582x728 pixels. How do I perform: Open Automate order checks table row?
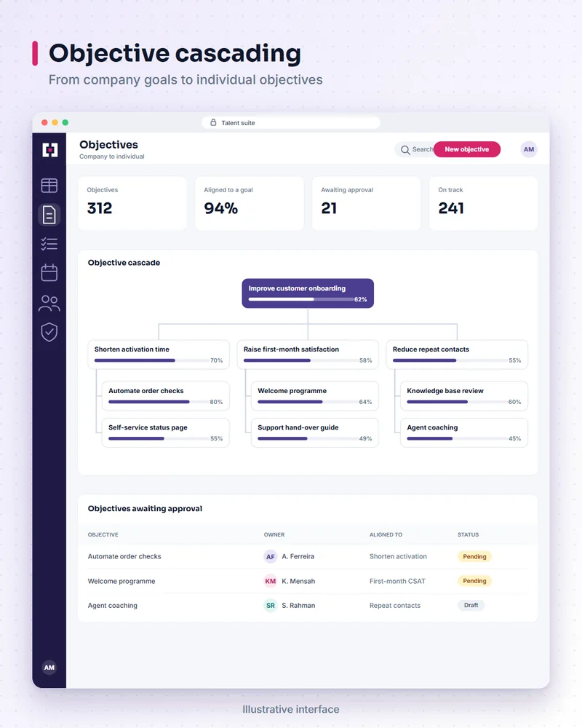[308, 556]
